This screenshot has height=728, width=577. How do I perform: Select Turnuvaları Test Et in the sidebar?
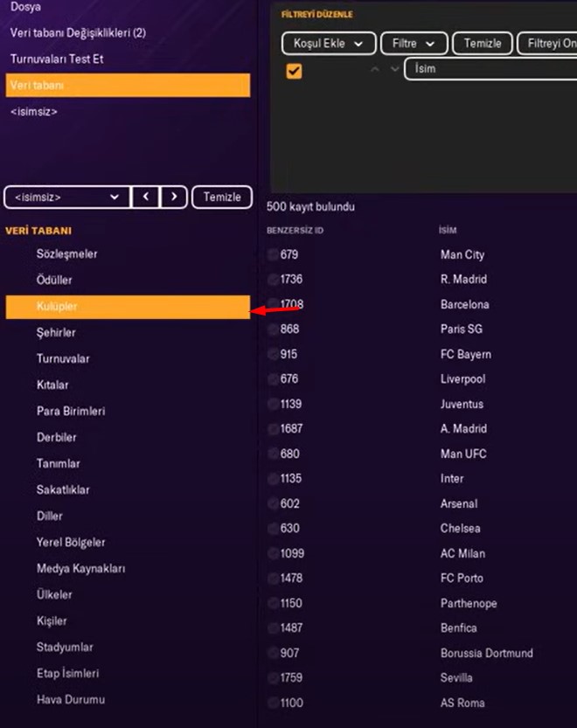click(57, 59)
